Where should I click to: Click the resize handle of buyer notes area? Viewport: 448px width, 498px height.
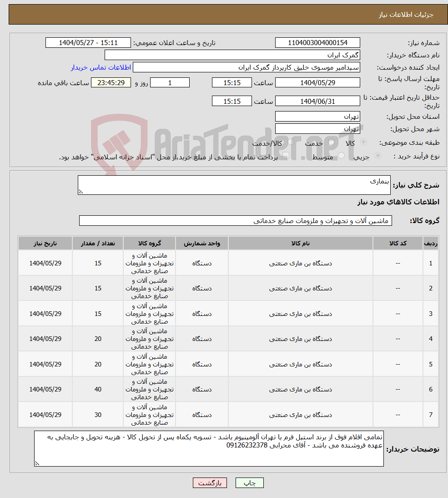[37, 463]
